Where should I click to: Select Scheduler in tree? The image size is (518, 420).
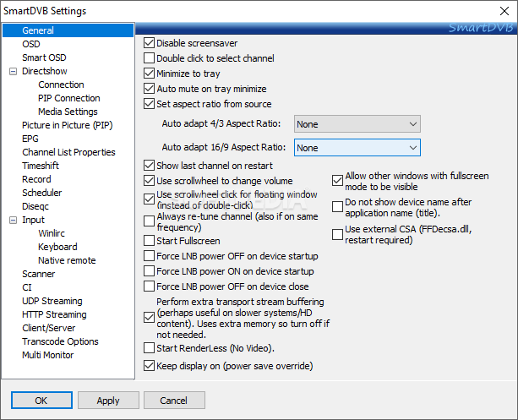tap(42, 193)
